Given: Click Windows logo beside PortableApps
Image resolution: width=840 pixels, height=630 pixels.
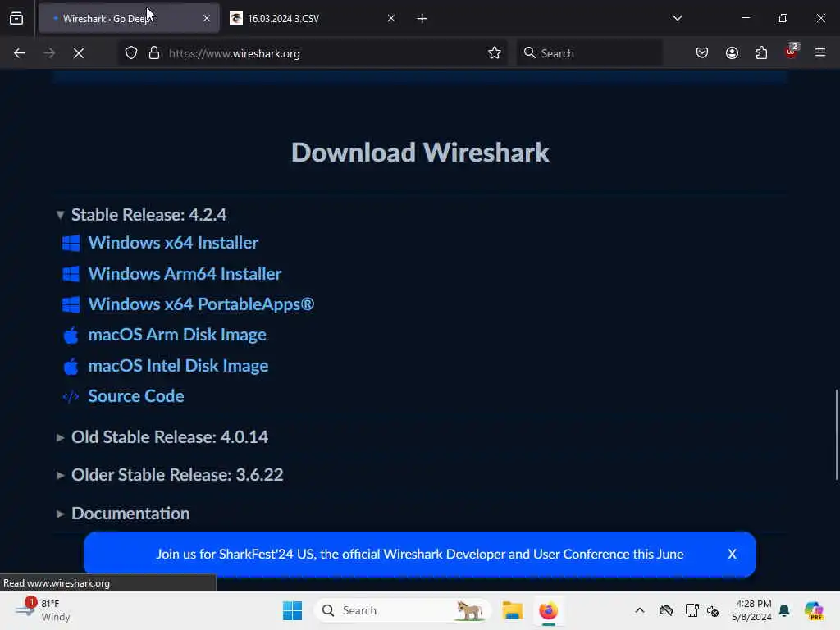Looking at the screenshot, I should click(x=71, y=305).
